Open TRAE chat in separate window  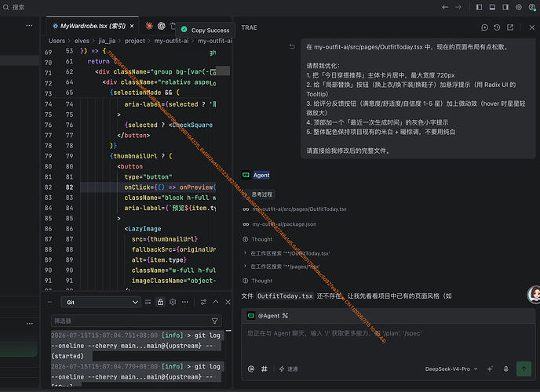click(510, 27)
